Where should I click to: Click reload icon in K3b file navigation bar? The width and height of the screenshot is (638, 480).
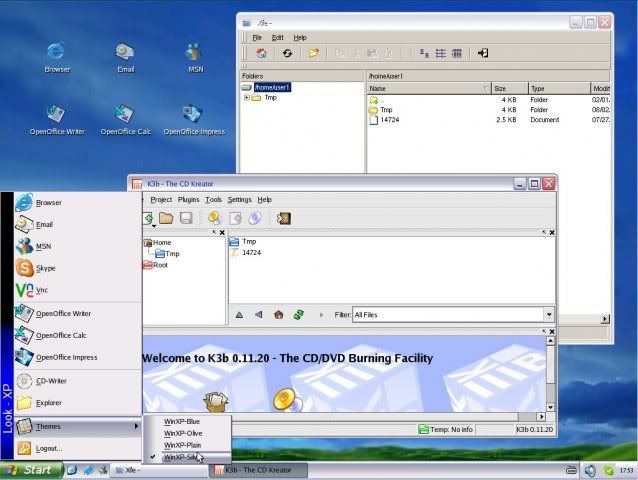[x=299, y=314]
